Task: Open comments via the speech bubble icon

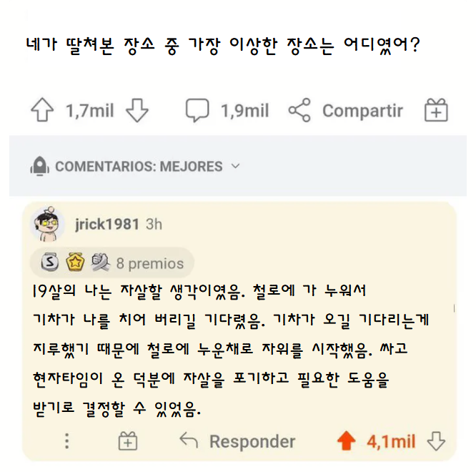Action: pyautogui.click(x=197, y=111)
